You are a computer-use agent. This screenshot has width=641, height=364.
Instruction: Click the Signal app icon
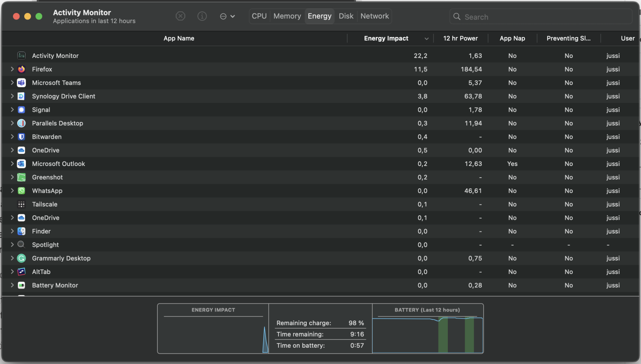click(21, 110)
